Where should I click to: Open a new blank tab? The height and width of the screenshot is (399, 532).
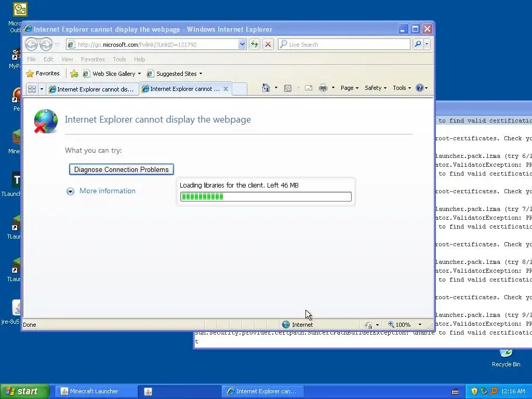[x=240, y=89]
